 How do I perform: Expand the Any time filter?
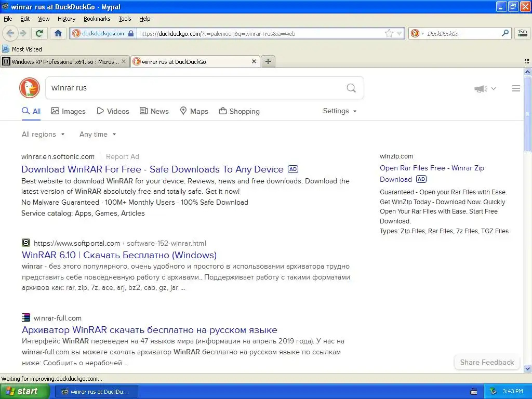[x=98, y=135]
